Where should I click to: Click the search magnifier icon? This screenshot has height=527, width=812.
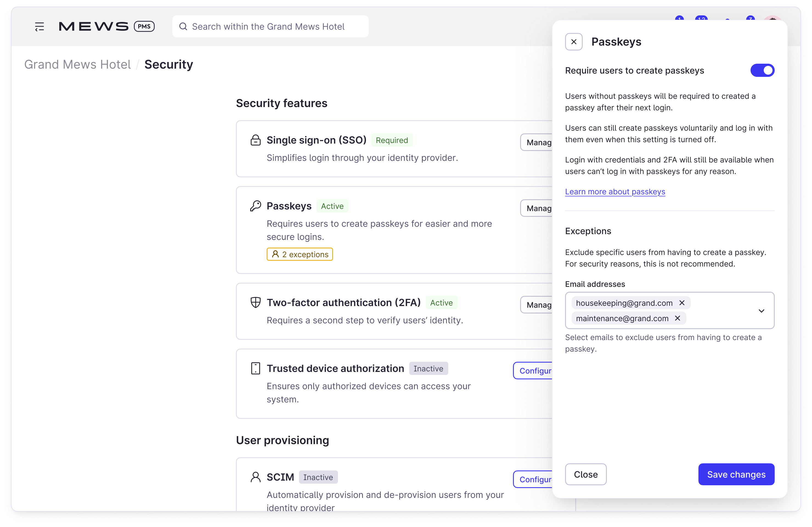[x=183, y=26]
